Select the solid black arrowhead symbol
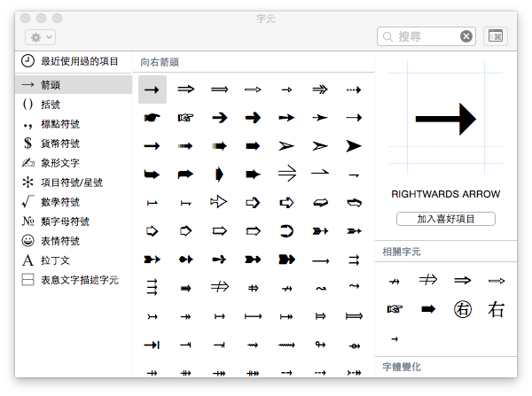The image size is (532, 396). tap(354, 146)
